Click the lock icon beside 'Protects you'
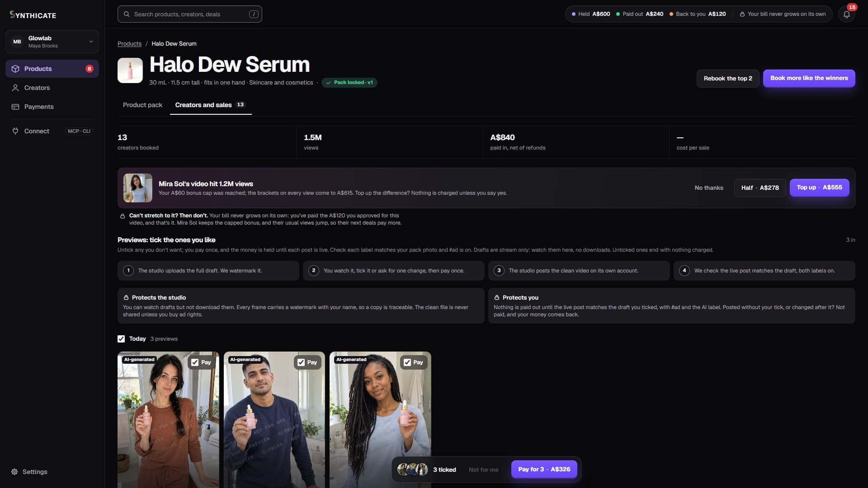The image size is (868, 488). pyautogui.click(x=497, y=298)
